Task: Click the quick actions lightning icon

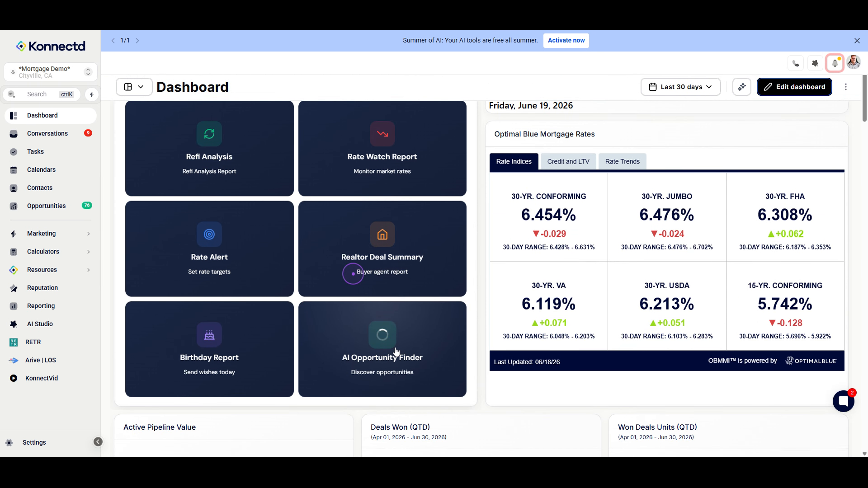Action: 91,94
